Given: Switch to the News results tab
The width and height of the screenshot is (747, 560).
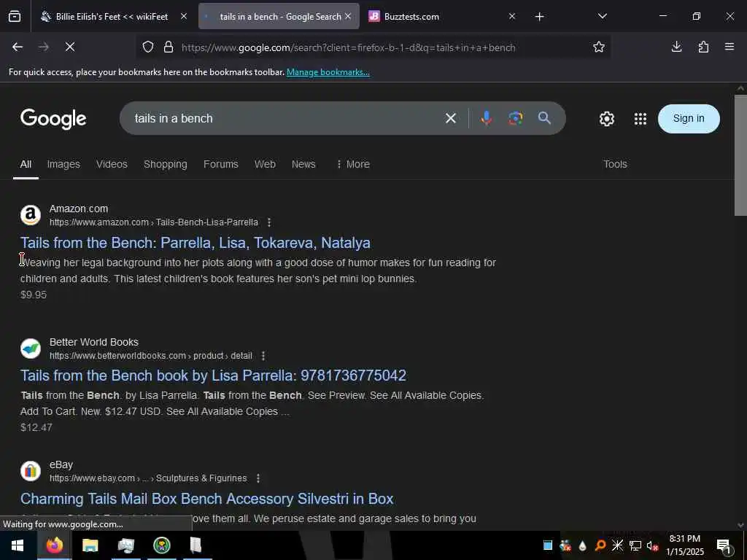Looking at the screenshot, I should point(303,164).
